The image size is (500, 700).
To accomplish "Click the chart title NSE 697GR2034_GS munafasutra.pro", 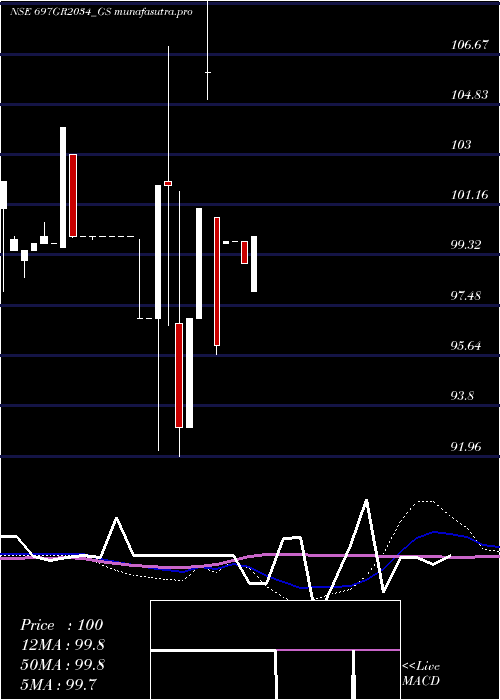I will [101, 12].
